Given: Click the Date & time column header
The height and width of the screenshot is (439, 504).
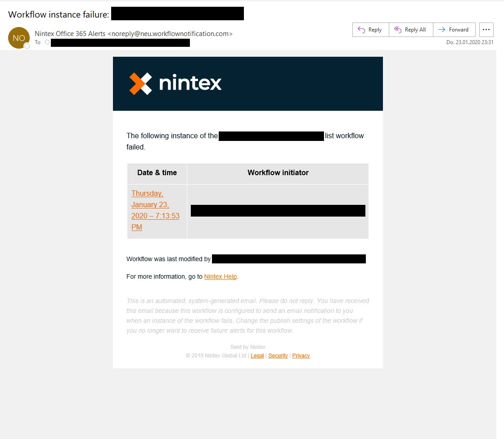Looking at the screenshot, I should pos(157,173).
